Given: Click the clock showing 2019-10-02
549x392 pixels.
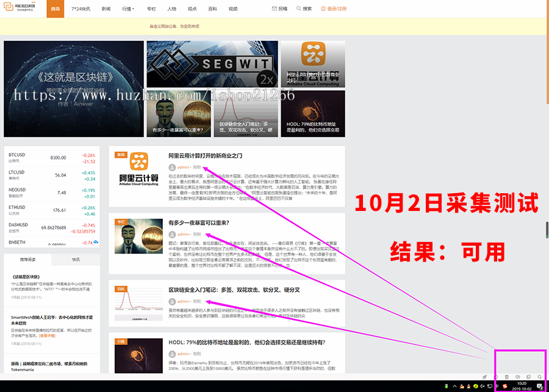Looking at the screenshot, I should pyautogui.click(x=521, y=386).
